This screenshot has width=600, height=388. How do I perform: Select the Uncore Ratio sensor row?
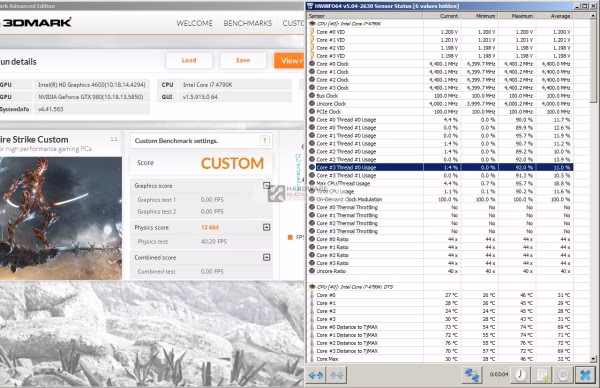click(x=440, y=271)
